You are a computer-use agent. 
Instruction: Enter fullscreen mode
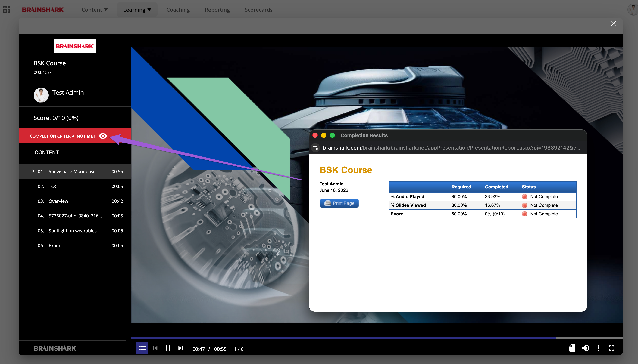coord(611,348)
